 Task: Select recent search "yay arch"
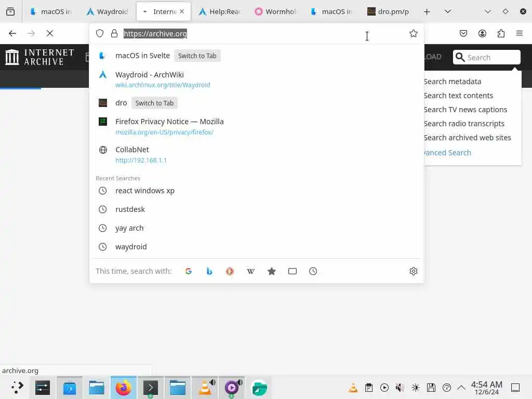(x=257, y=228)
